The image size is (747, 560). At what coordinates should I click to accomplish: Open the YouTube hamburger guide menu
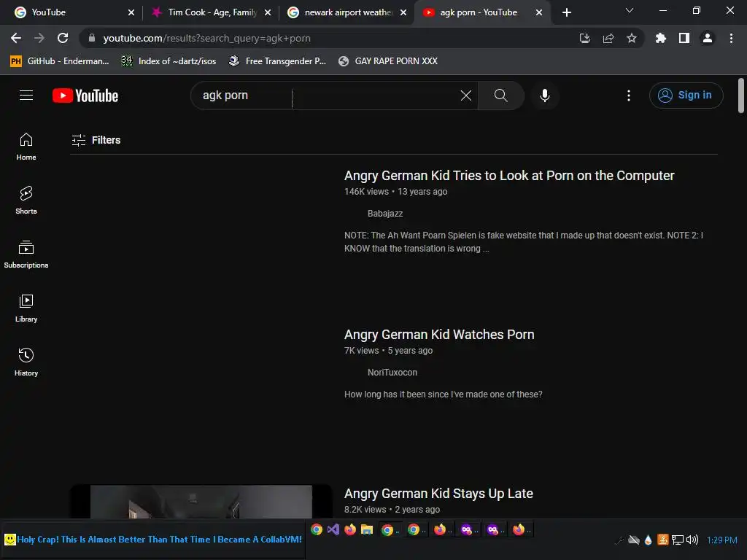26,96
